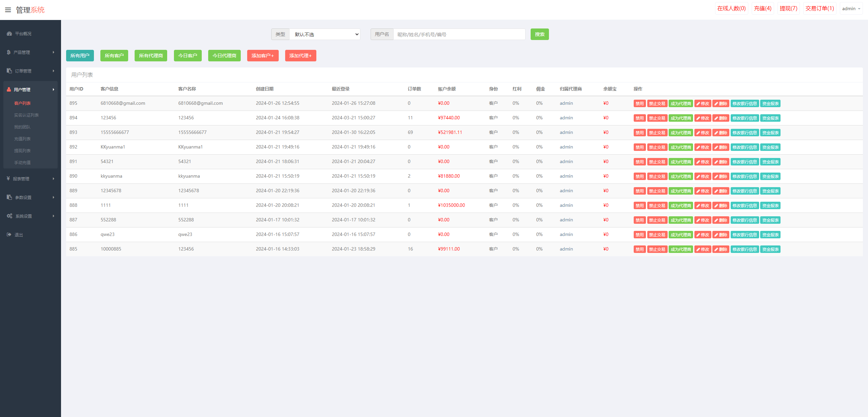
Task: Click the logout icon beside 退出
Action: point(9,235)
